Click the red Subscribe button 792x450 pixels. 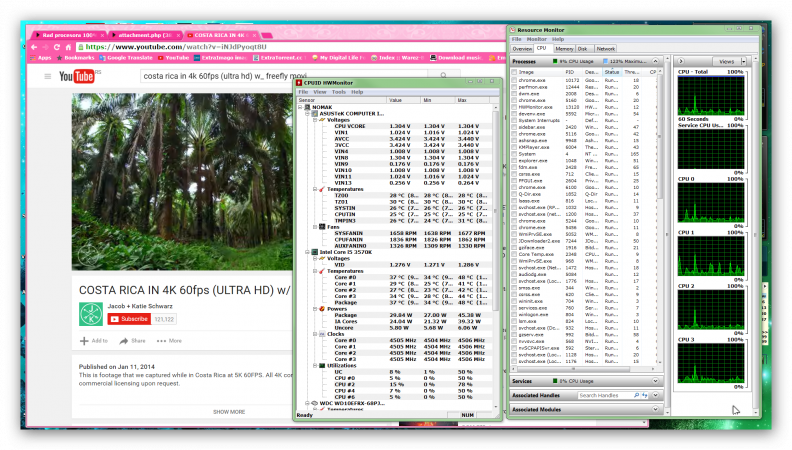coord(129,319)
